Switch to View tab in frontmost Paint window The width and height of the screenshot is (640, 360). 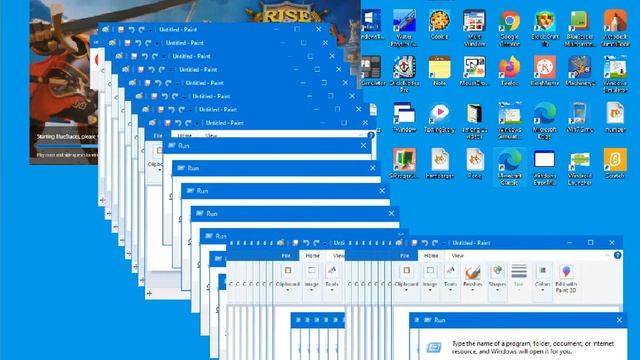(x=458, y=256)
